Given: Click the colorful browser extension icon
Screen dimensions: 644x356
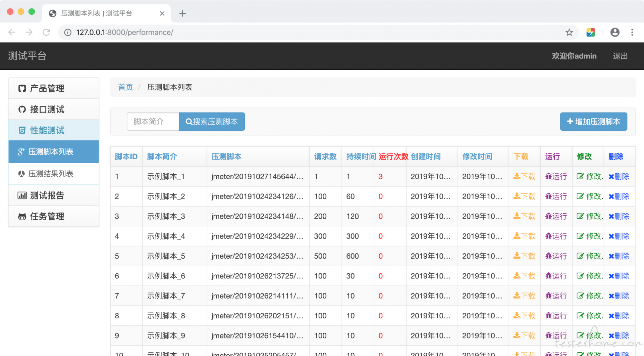Looking at the screenshot, I should [x=591, y=32].
